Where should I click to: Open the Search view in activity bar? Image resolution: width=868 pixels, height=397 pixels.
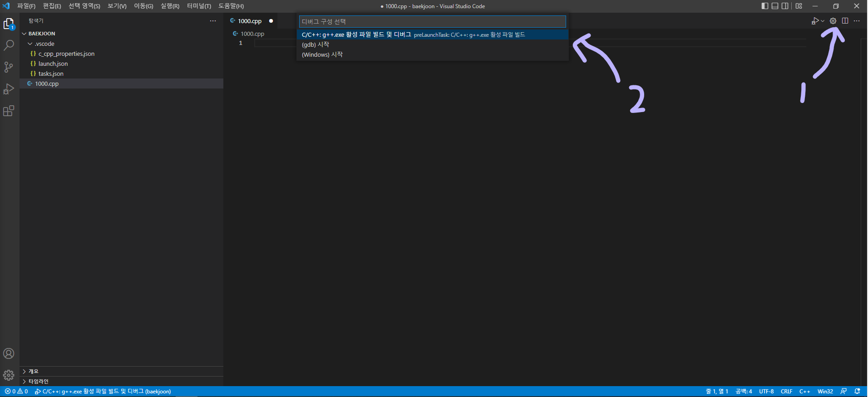pos(9,45)
